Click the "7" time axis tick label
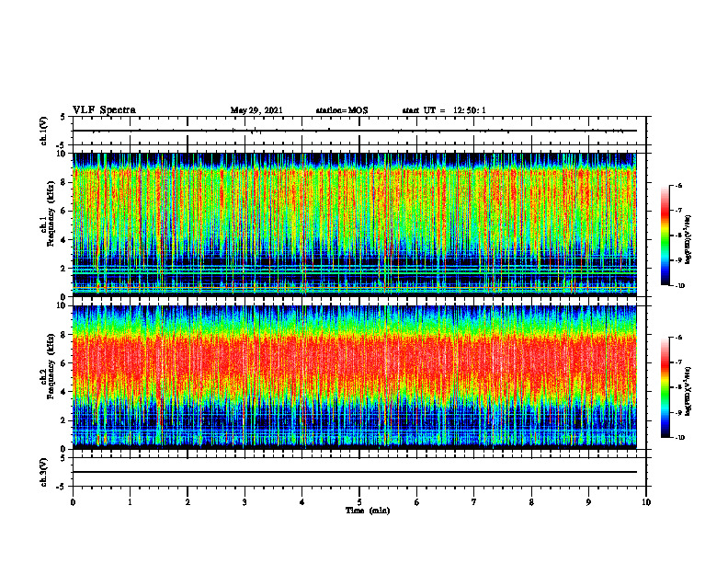This screenshot has width=728, height=563. pos(474,502)
